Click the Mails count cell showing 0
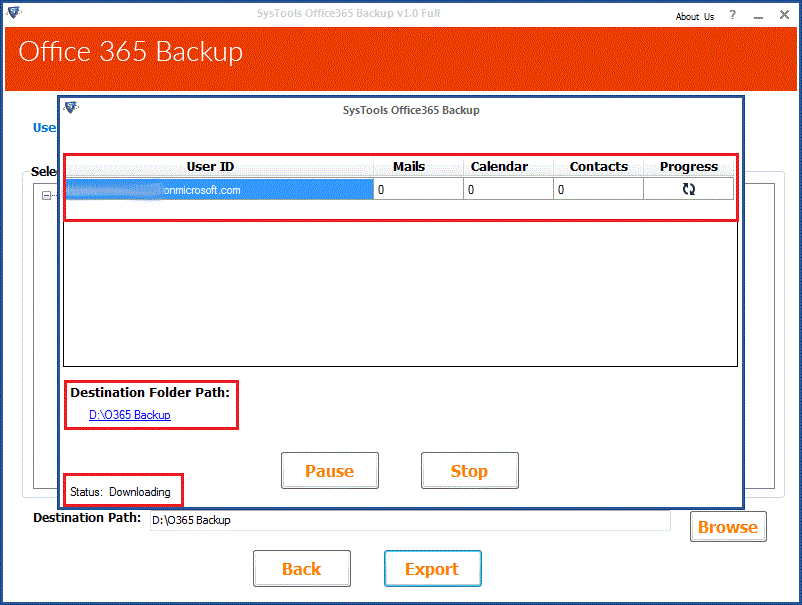This screenshot has width=802, height=605. pyautogui.click(x=418, y=190)
